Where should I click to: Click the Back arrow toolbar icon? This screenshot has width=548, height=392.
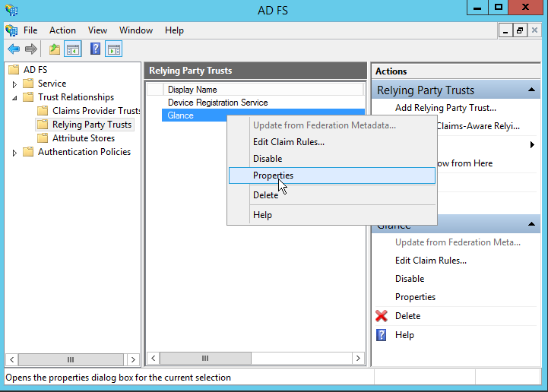pyautogui.click(x=14, y=49)
